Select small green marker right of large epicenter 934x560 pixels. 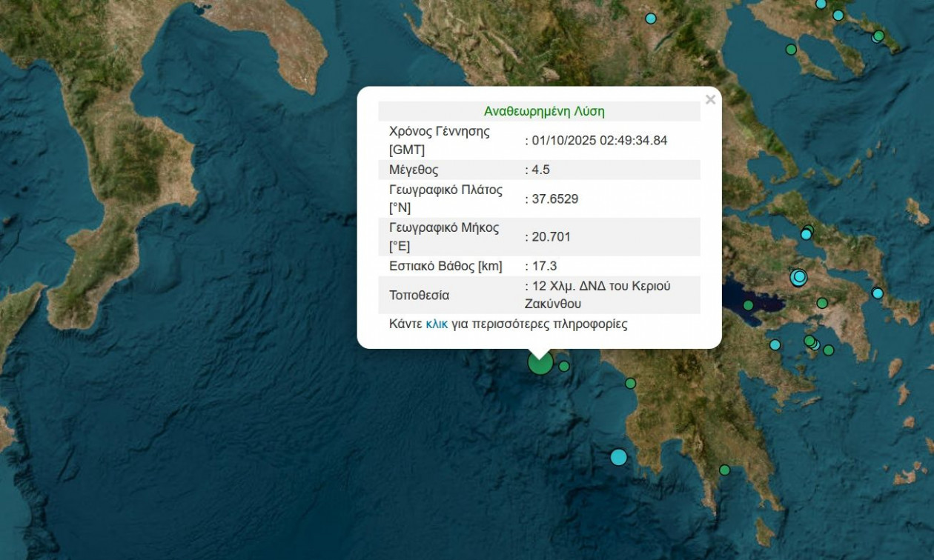click(564, 366)
